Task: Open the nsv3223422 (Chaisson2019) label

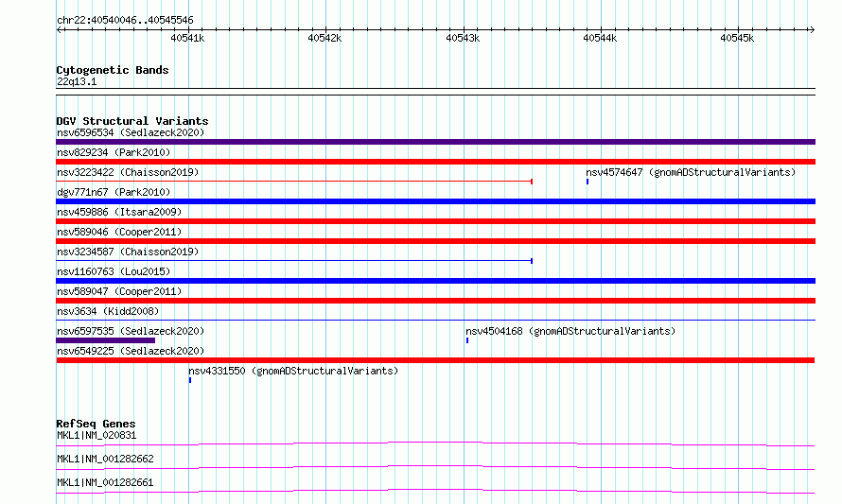Action: pos(128,172)
